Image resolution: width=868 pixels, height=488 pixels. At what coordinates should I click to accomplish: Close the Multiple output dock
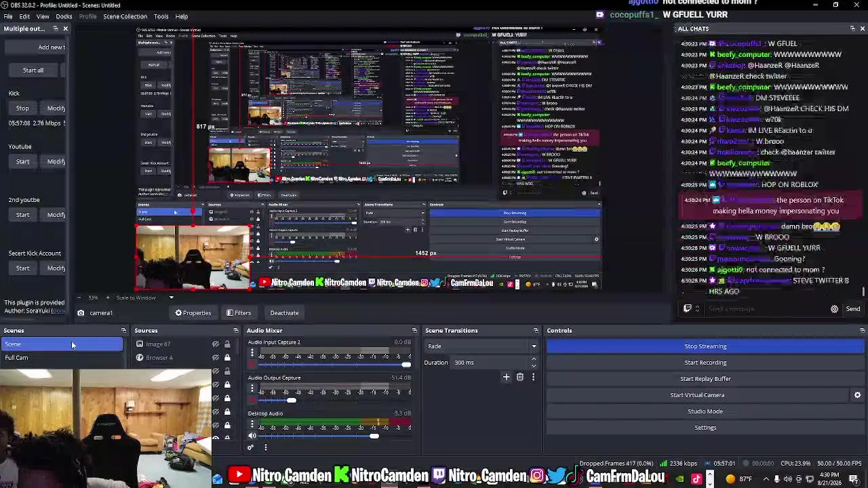(65, 28)
